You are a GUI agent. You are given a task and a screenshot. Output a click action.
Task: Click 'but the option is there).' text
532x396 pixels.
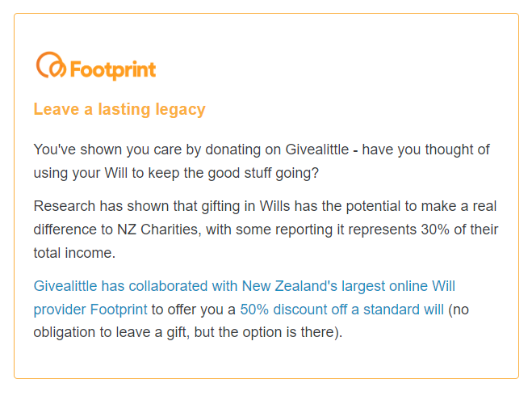pyautogui.click(x=268, y=332)
